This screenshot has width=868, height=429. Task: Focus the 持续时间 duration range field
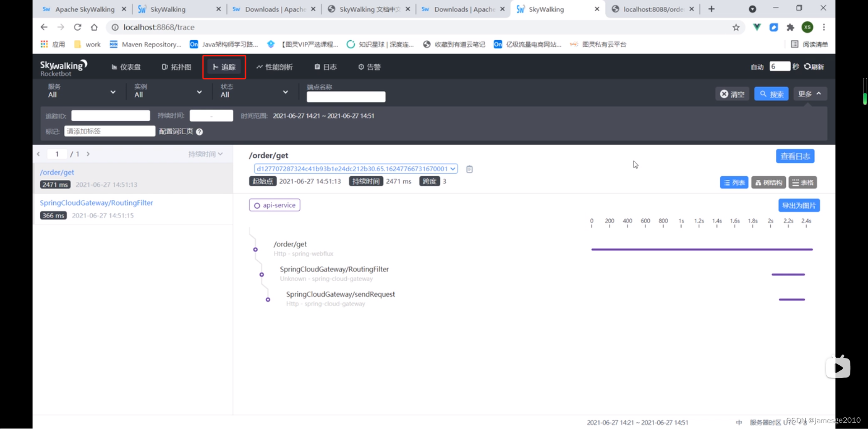coord(211,116)
